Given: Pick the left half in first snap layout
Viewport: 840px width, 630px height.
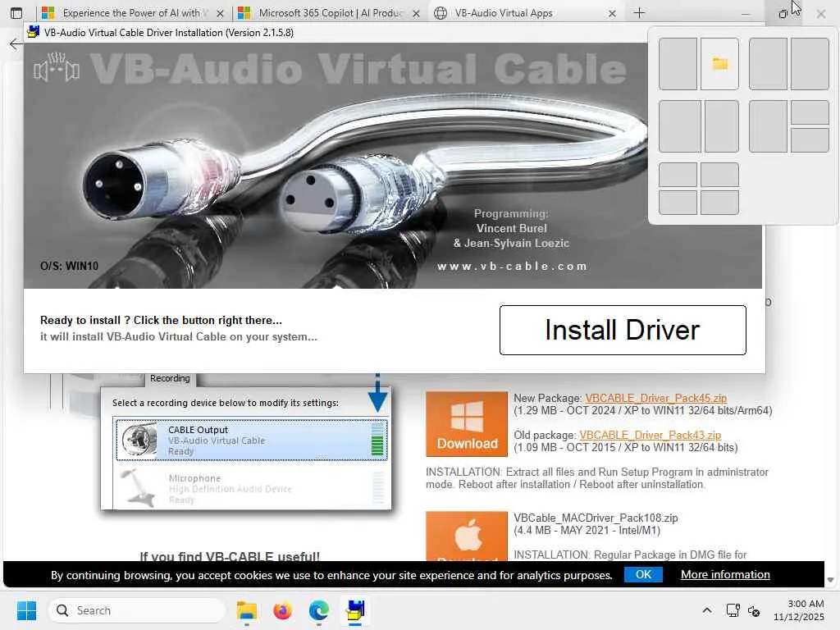Looking at the screenshot, I should [x=678, y=64].
